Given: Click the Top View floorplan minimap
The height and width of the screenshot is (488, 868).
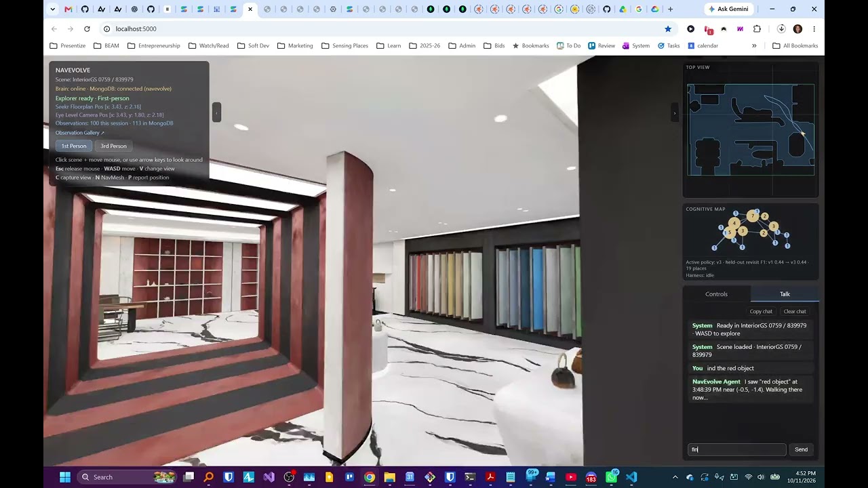Looking at the screenshot, I should (751, 129).
